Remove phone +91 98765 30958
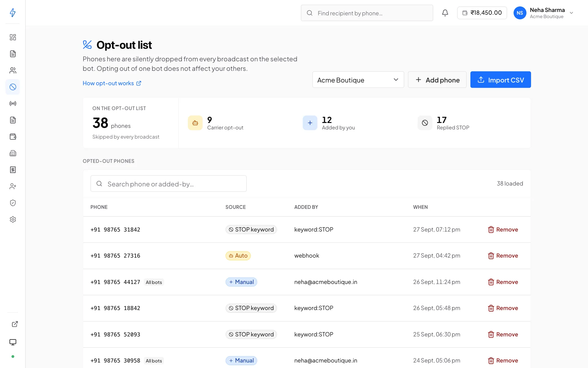The height and width of the screenshot is (368, 588). [503, 361]
